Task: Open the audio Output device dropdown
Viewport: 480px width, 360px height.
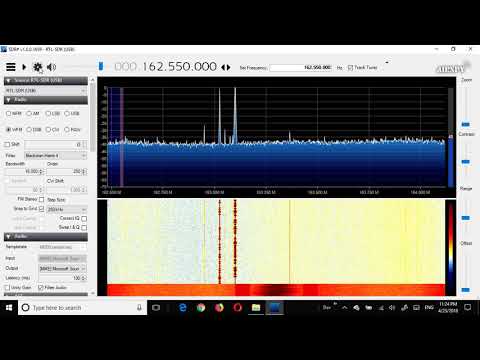Action: click(63, 268)
